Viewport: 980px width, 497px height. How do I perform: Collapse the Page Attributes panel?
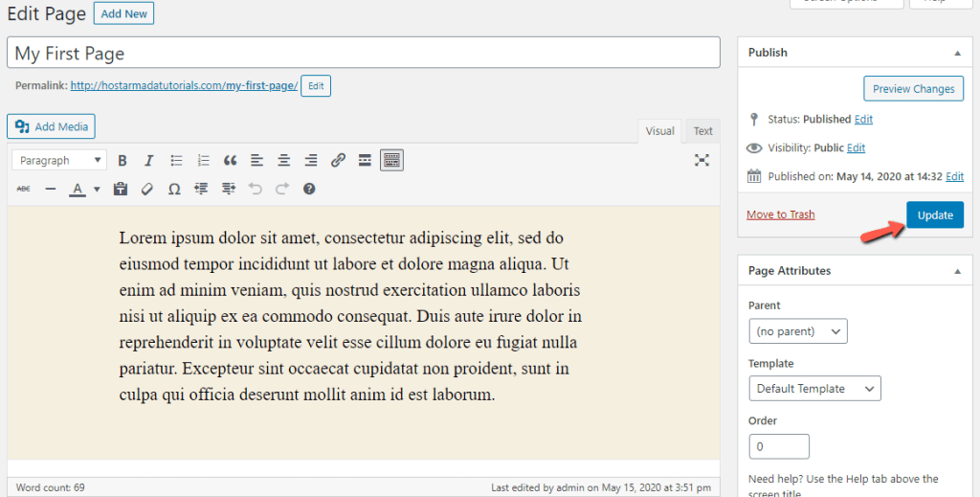click(957, 271)
